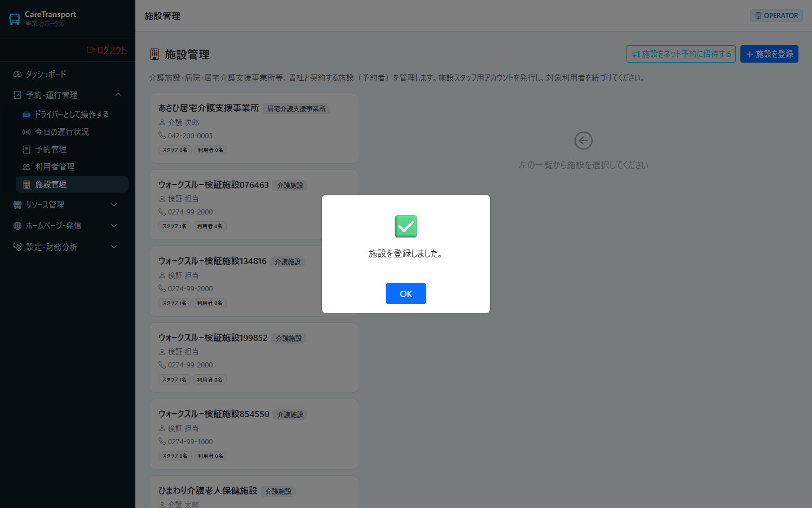Screen dimensions: 812x508
Task: Click ＋ 施設を登録 button
Action: pos(769,54)
